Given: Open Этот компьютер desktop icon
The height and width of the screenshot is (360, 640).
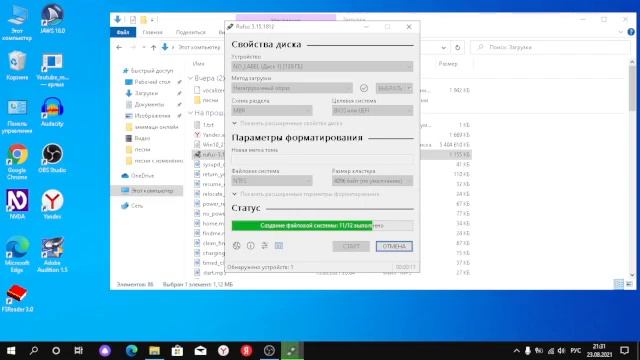Looking at the screenshot, I should (17, 22).
